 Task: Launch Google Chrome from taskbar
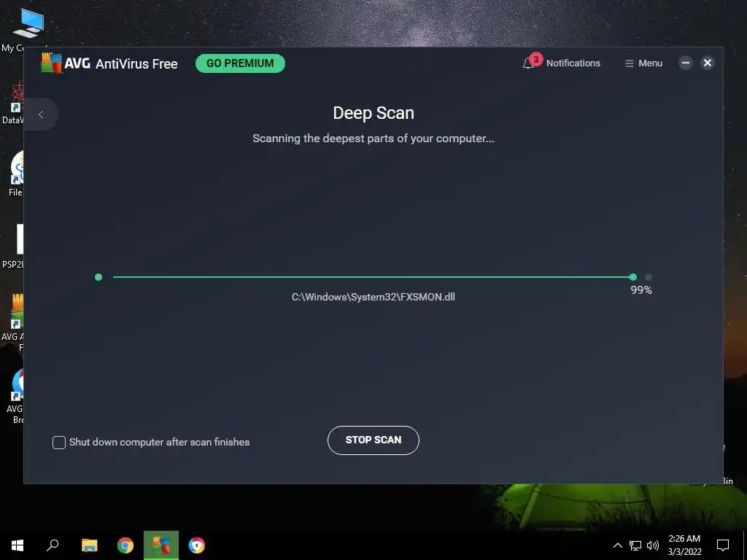tap(125, 545)
